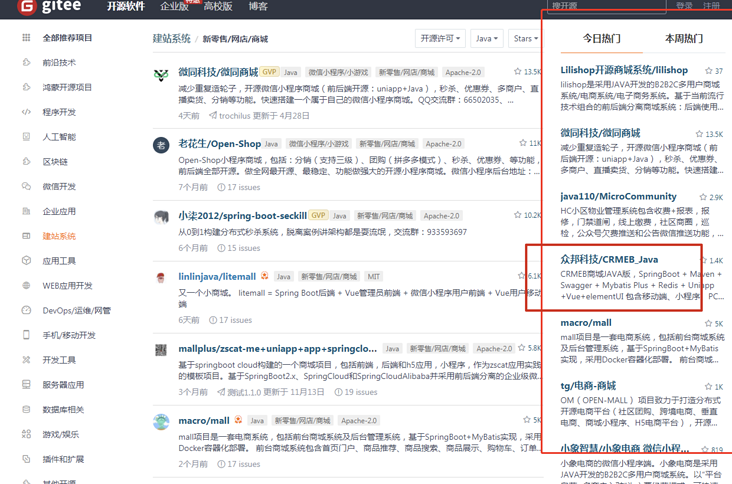This screenshot has width=732, height=484.
Task: Open 开源软件 in the top menu
Action: (x=126, y=7)
